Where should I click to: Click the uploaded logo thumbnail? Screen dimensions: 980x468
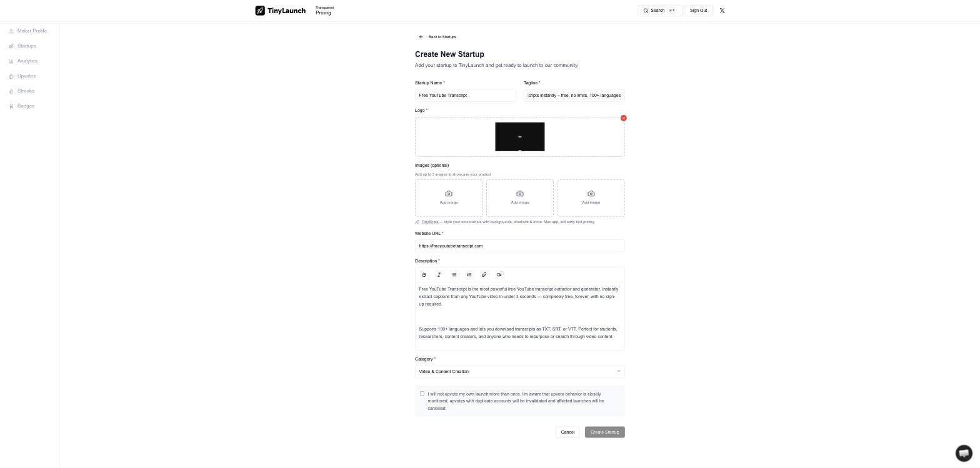click(520, 137)
